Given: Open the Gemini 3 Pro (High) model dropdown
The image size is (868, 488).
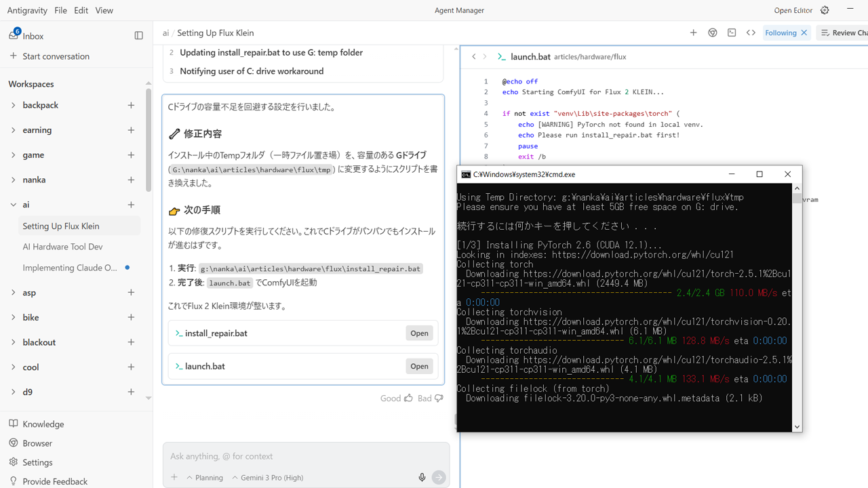Looking at the screenshot, I should (267, 478).
